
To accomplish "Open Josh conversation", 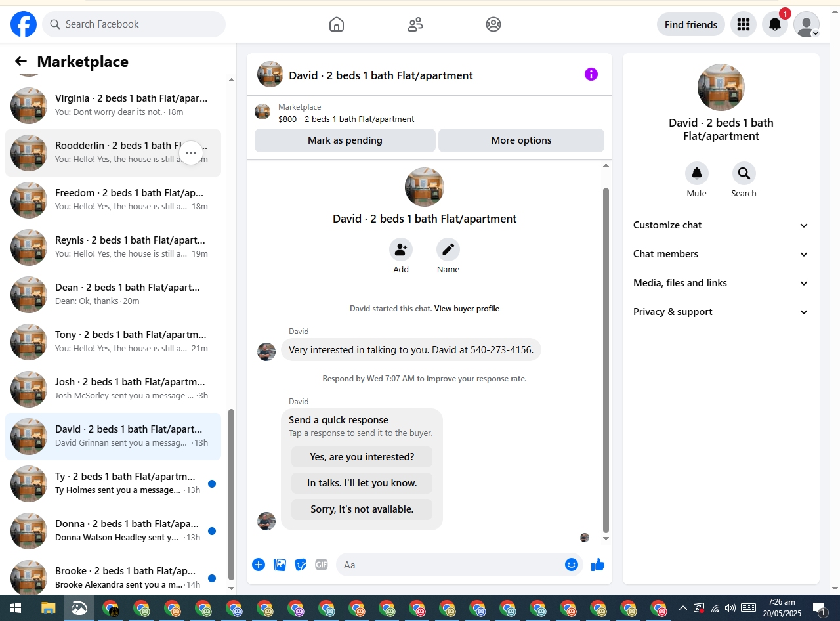I will (113, 389).
